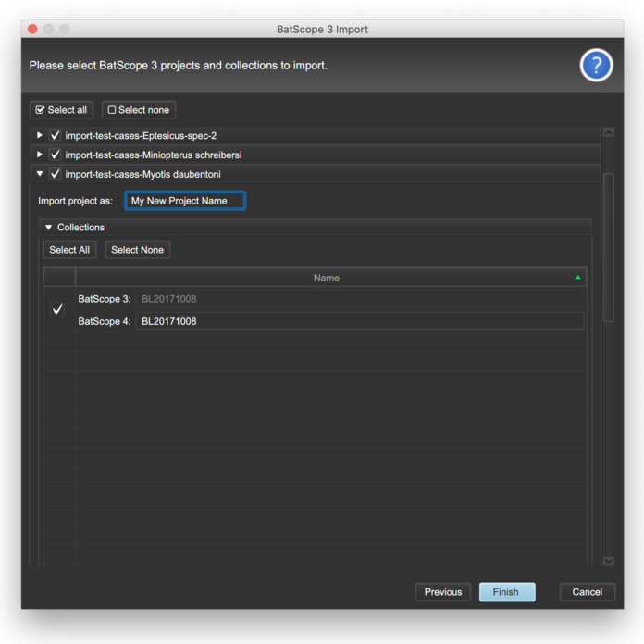Uncheck the Myotis daubentoni project checkbox
644x644 pixels.
coord(55,174)
